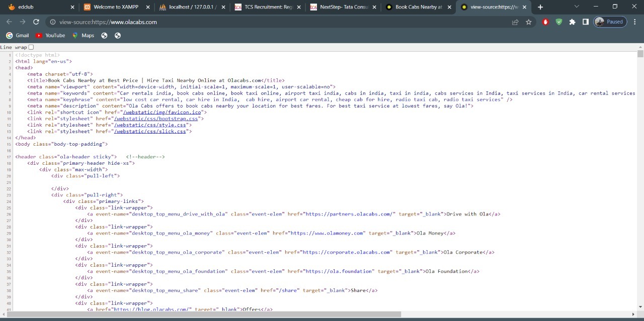Go back with the browser back arrow
The width and height of the screenshot is (644, 321).
click(9, 22)
